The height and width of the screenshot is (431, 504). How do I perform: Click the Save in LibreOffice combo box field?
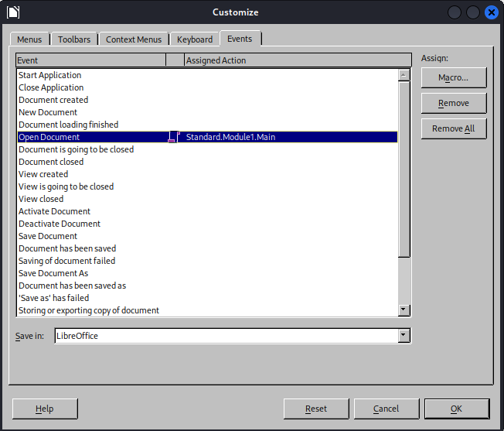[225, 336]
